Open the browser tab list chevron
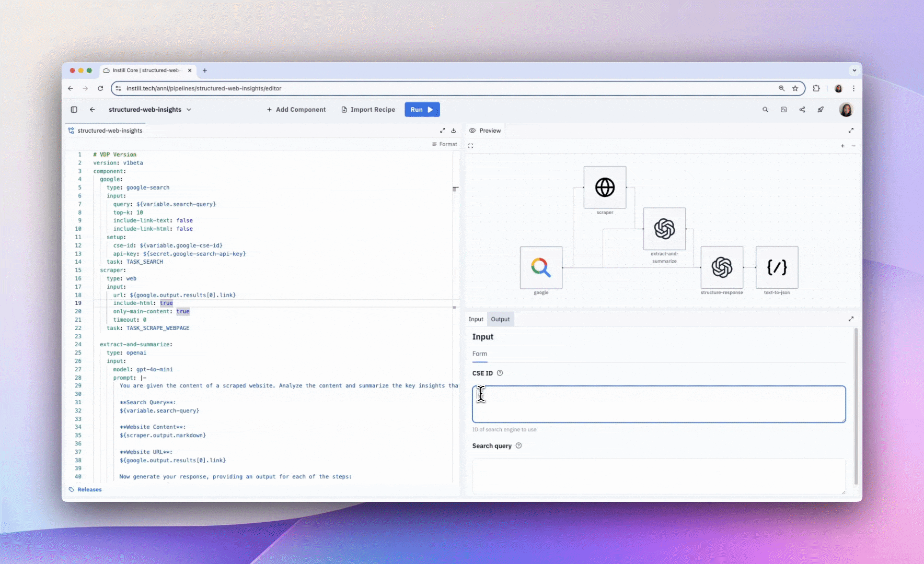This screenshot has height=564, width=924. [x=854, y=70]
